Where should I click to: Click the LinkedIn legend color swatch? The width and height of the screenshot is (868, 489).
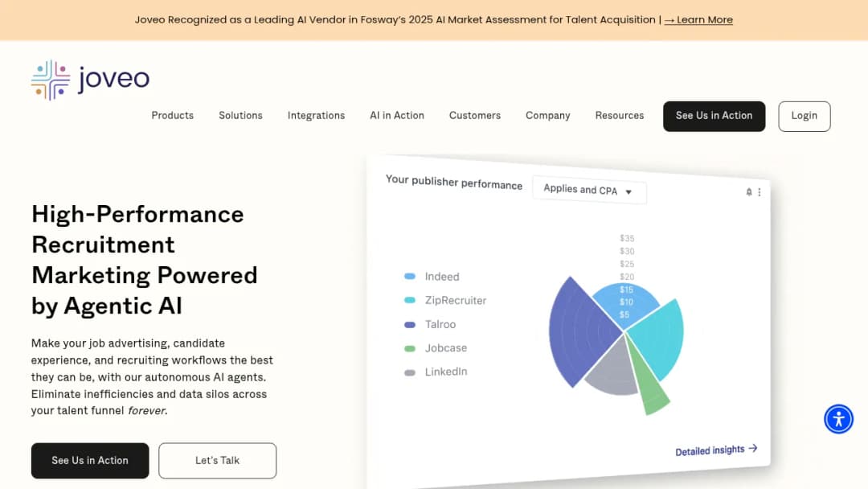tap(410, 372)
